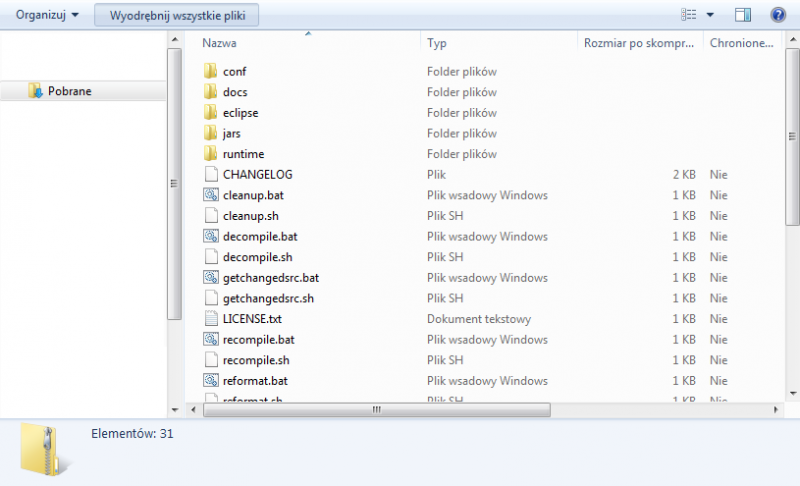The height and width of the screenshot is (486, 800).
Task: Select Pobrane in the navigation pane
Action: (69, 91)
